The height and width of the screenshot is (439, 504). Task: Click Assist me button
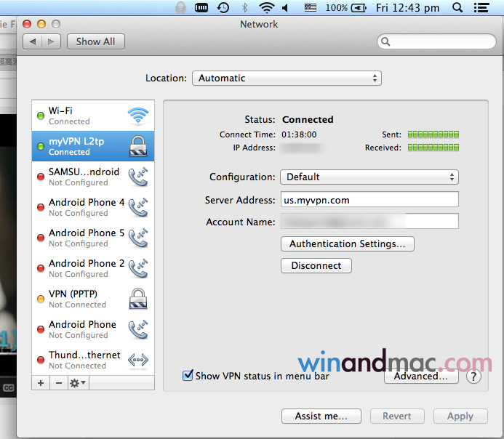click(x=321, y=416)
